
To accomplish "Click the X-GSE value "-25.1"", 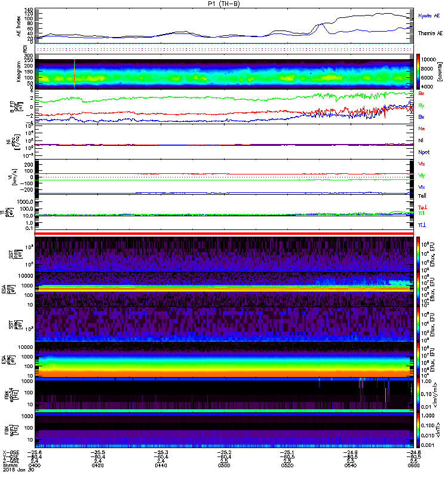I will click(x=287, y=452).
